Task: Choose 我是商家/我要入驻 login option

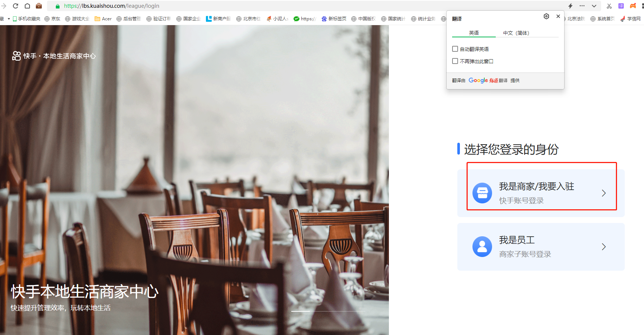Action: tap(541, 193)
